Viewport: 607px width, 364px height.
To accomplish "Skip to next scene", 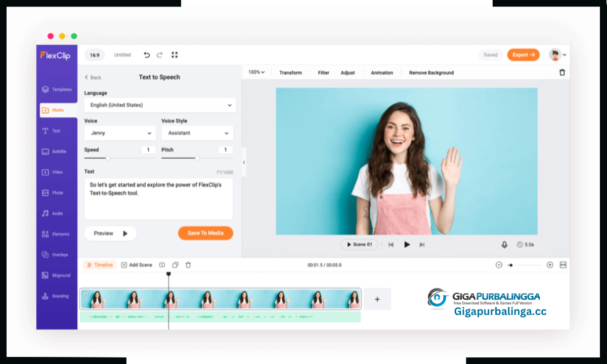I will pyautogui.click(x=422, y=245).
